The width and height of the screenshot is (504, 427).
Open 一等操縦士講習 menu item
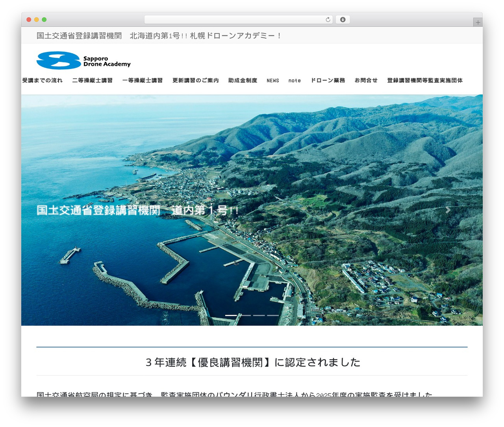coord(142,80)
